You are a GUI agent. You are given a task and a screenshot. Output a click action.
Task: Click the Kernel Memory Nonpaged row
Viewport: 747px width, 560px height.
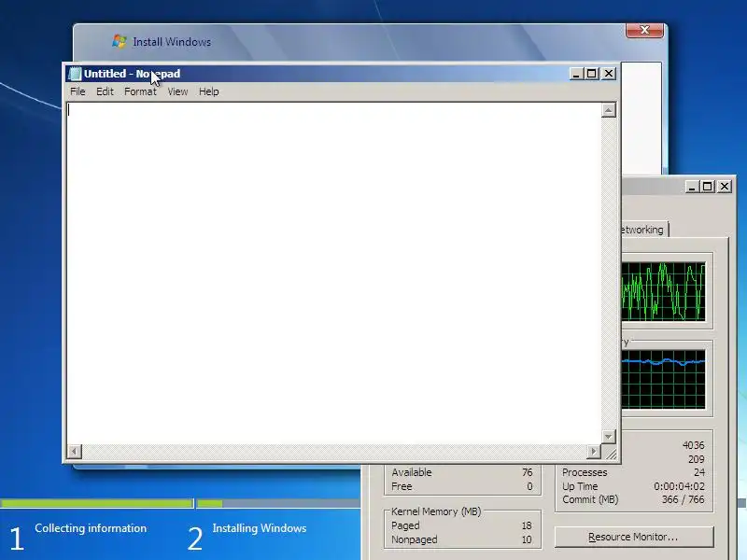coord(461,539)
